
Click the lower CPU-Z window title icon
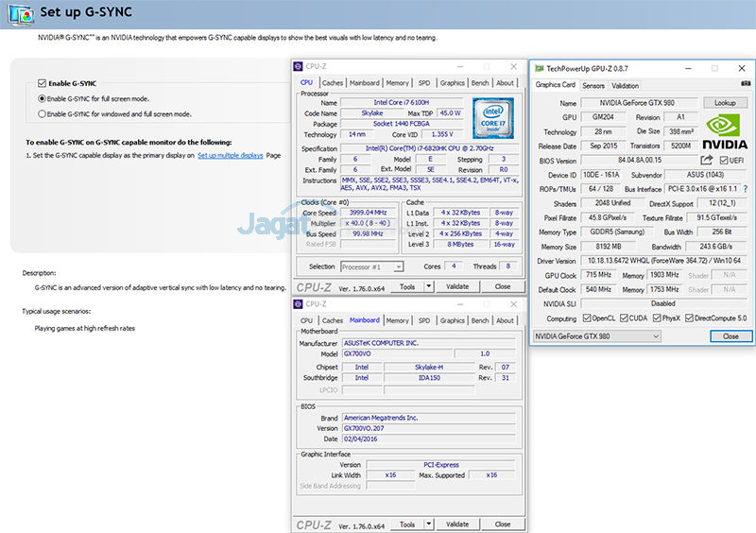coord(299,304)
